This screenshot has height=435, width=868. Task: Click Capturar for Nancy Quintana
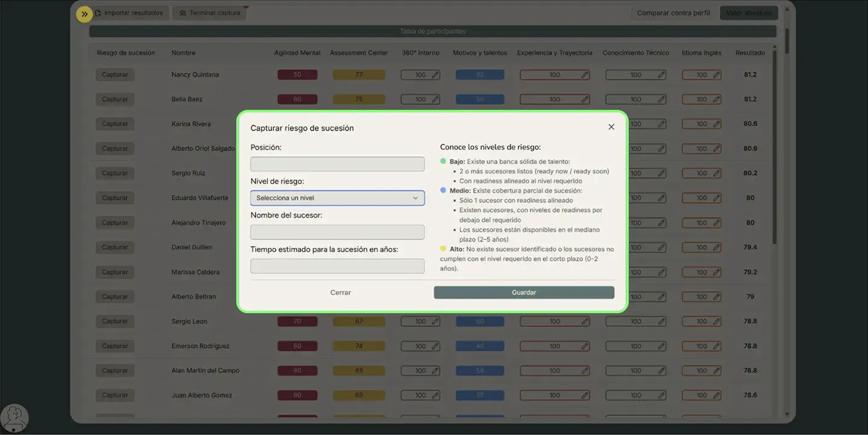point(115,75)
